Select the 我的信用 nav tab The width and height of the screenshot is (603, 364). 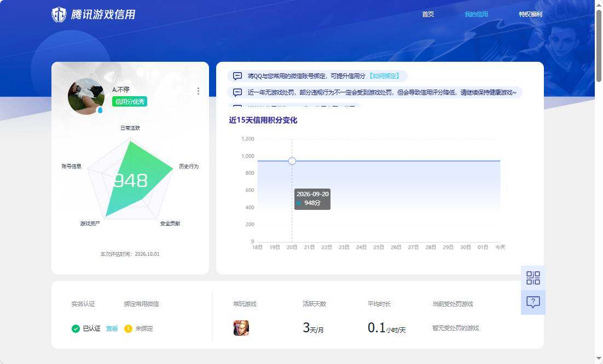pos(476,14)
